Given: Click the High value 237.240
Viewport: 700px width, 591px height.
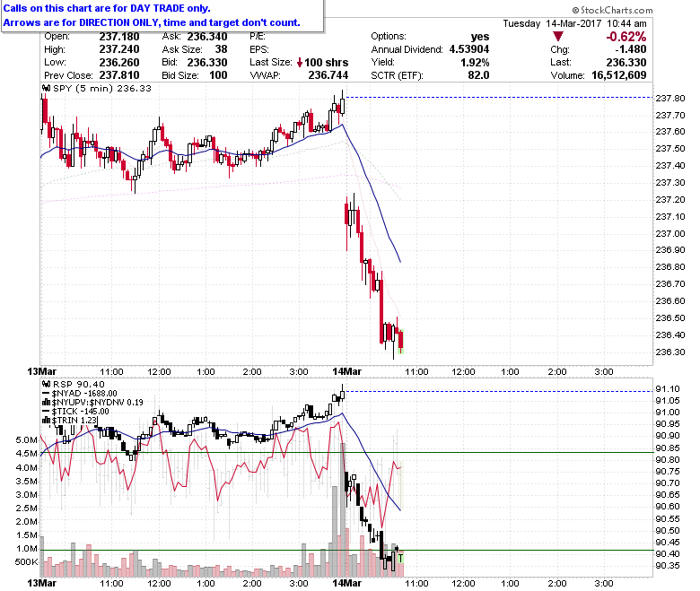Looking at the screenshot, I should pos(119,49).
